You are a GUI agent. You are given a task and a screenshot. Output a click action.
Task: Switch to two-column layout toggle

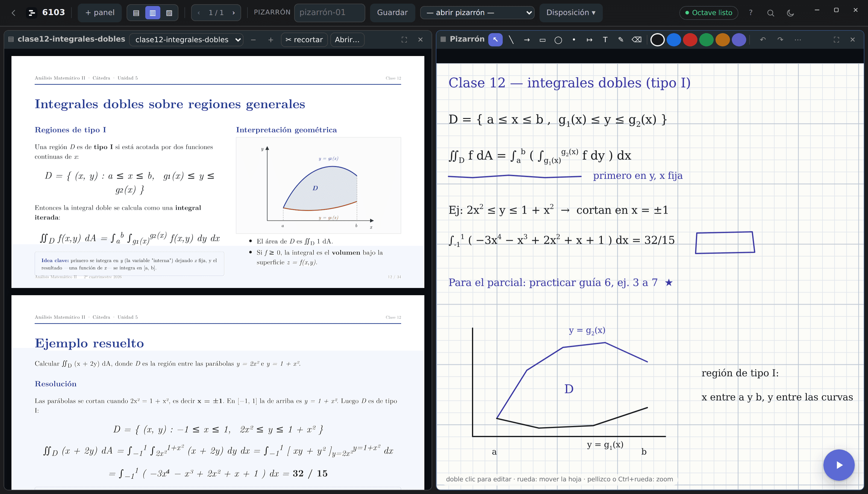tap(153, 13)
